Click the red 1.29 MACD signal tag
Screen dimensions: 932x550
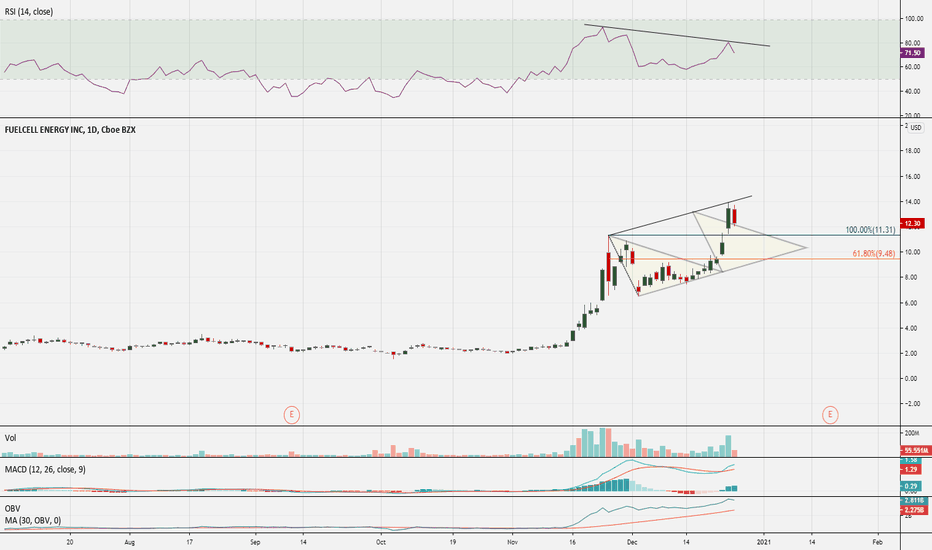pos(911,469)
